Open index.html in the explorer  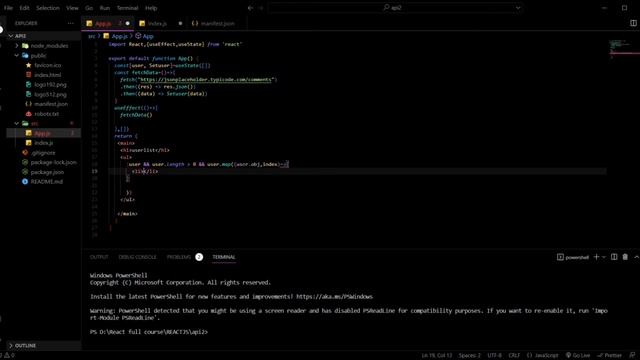pos(47,75)
